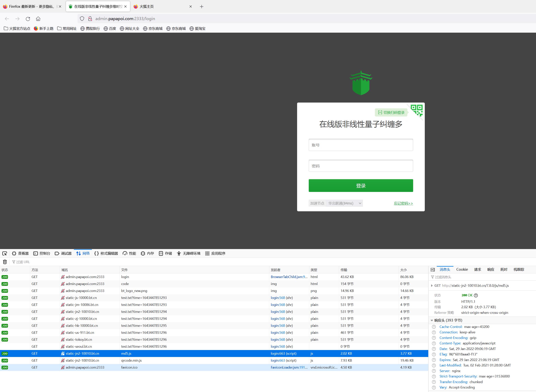Open help icon for Cache-Control header
536x392 pixels.
434,327
